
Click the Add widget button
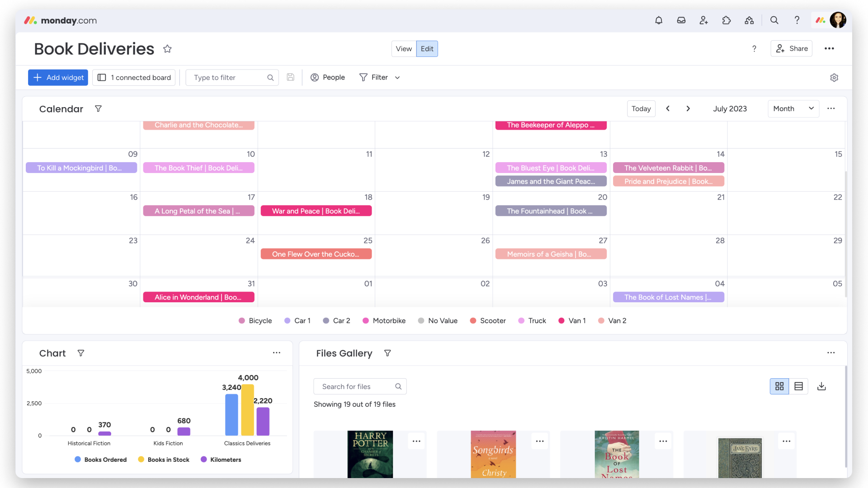pyautogui.click(x=58, y=77)
